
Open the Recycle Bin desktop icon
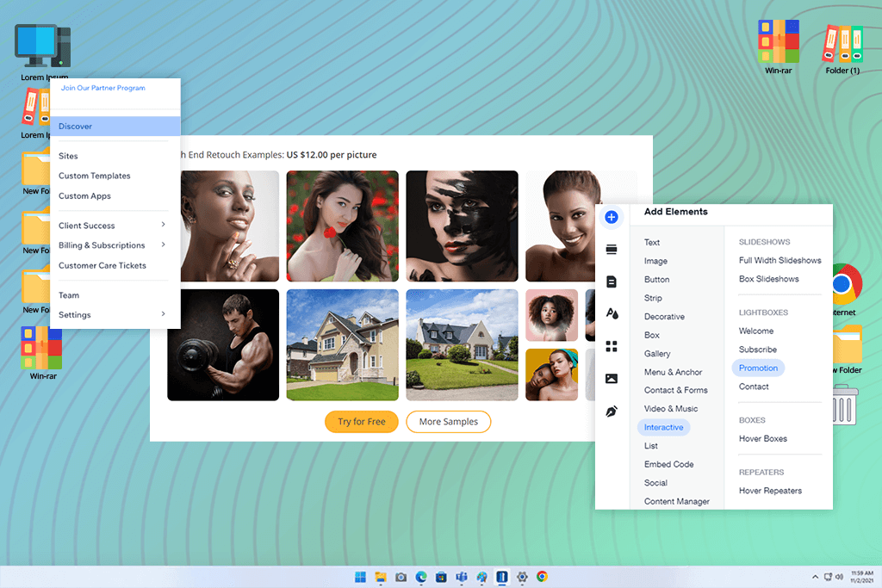point(845,404)
